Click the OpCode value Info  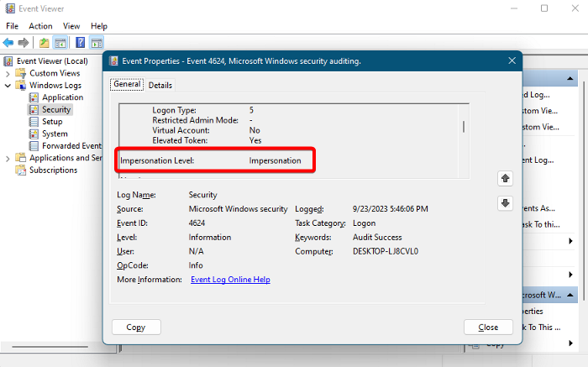196,265
